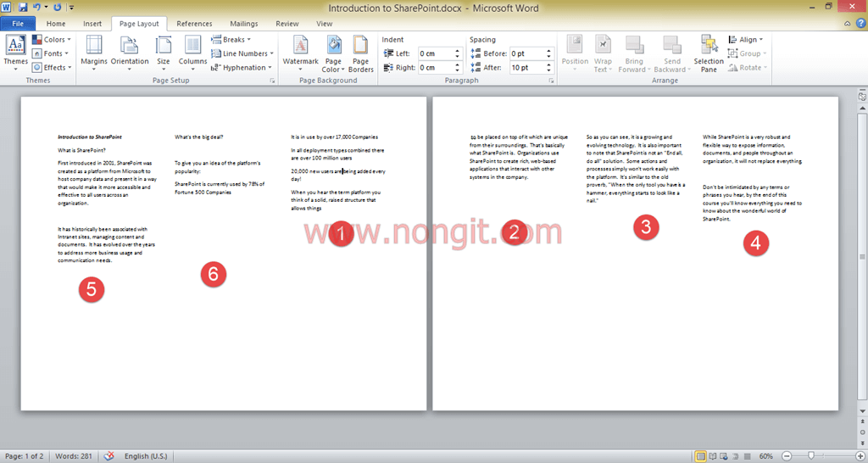The image size is (868, 463).
Task: Click the Left indent input field
Action: coord(436,53)
